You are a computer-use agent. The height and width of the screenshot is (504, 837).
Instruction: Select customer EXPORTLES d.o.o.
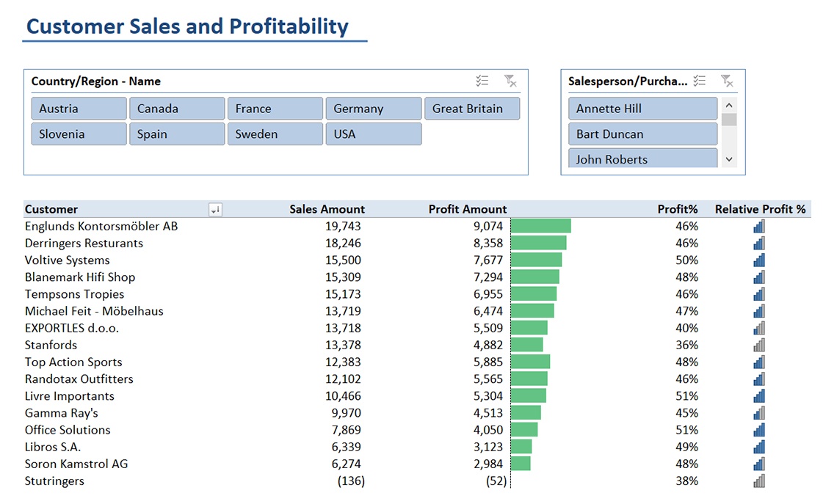tap(71, 328)
